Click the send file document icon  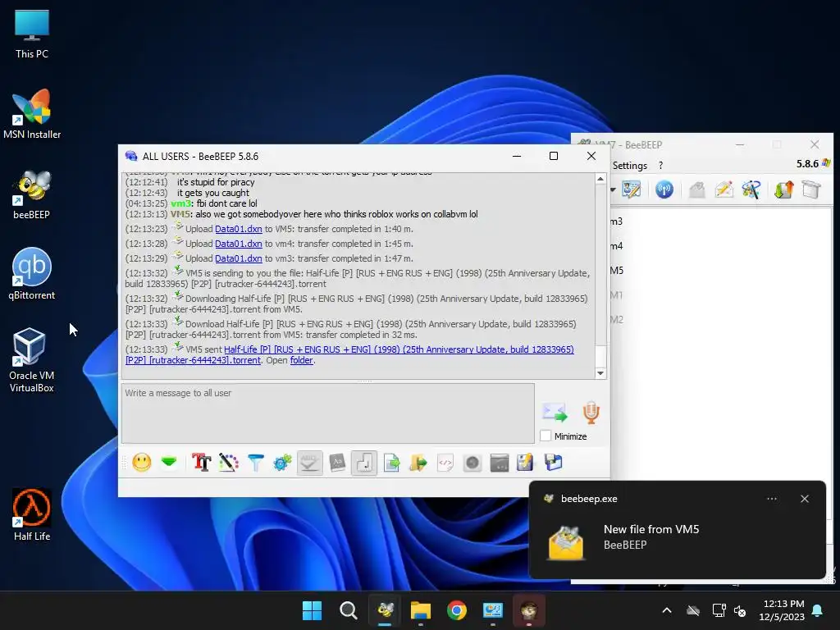(x=391, y=463)
